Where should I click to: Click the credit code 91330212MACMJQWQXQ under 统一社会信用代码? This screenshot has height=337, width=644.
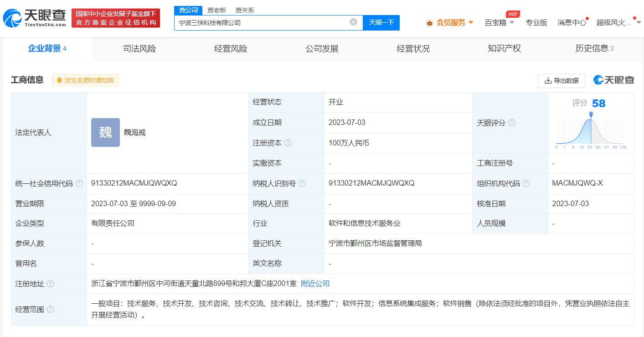click(134, 183)
